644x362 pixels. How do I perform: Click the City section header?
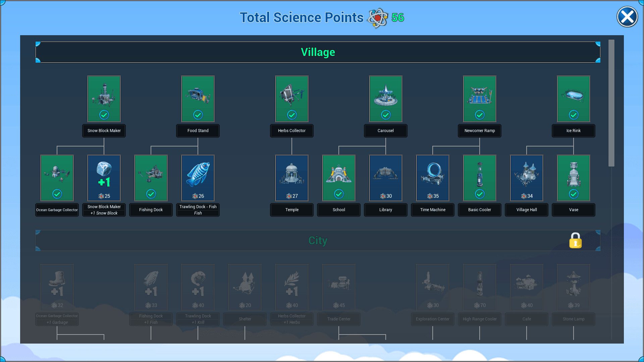pyautogui.click(x=318, y=240)
